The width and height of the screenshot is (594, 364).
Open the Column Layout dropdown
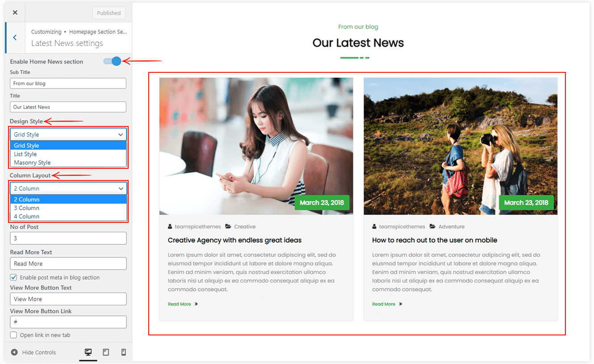click(x=68, y=188)
